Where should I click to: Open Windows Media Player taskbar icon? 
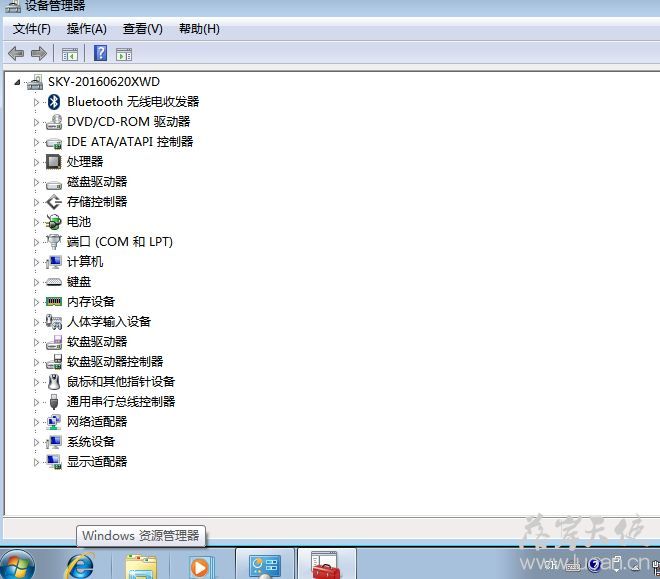click(202, 567)
